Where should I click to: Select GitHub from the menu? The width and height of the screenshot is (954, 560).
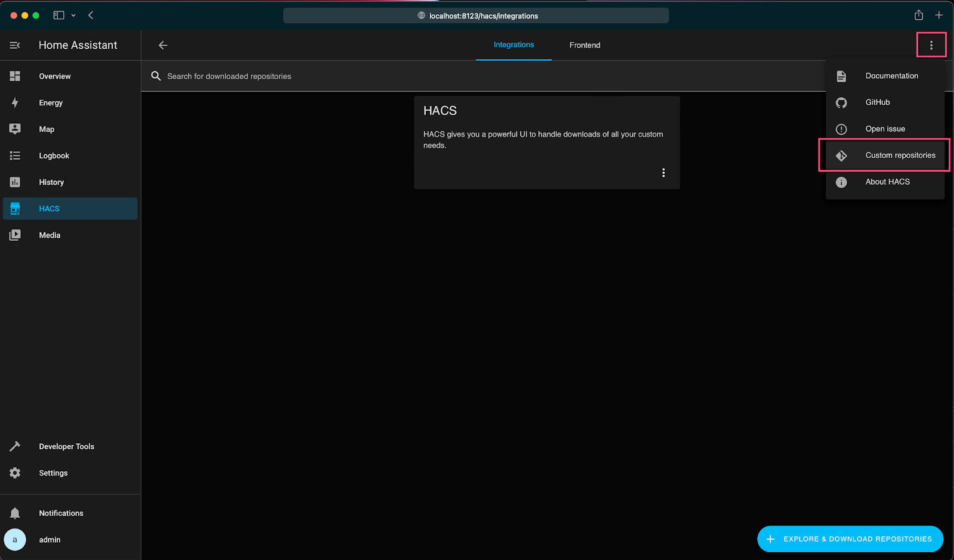(x=885, y=102)
